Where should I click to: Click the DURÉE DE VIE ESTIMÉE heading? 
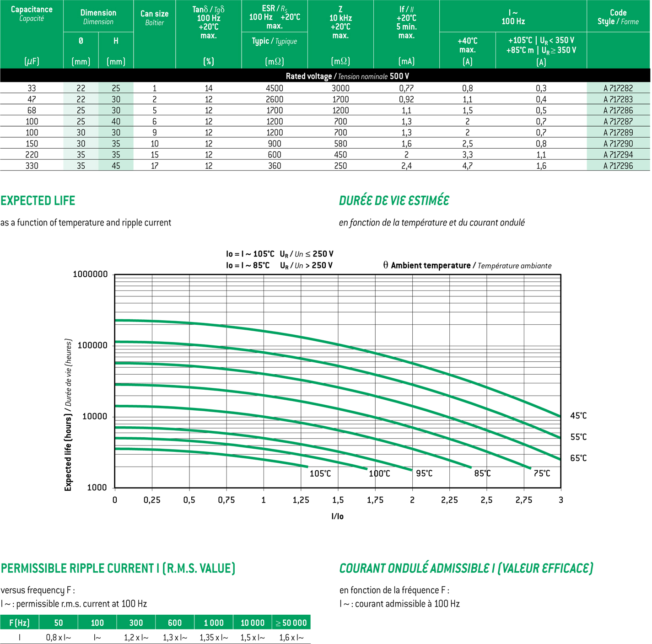click(394, 201)
